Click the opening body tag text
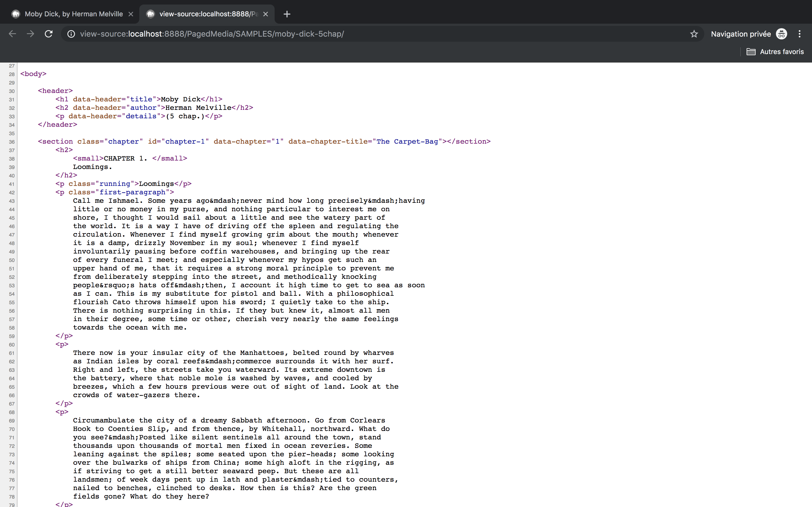Screen dimensions: 812x507 click(x=33, y=74)
